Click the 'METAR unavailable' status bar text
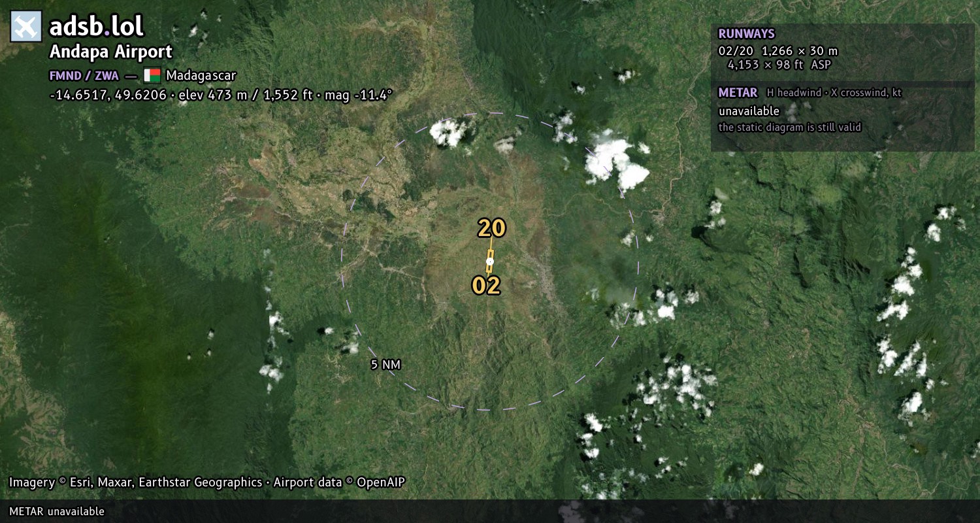The image size is (980, 523). point(57,511)
